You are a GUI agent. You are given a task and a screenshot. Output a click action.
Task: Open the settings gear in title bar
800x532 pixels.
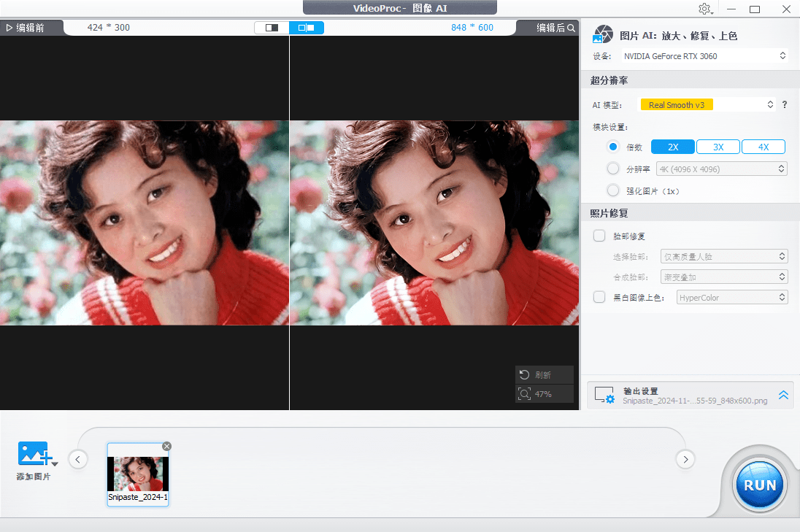(x=705, y=9)
